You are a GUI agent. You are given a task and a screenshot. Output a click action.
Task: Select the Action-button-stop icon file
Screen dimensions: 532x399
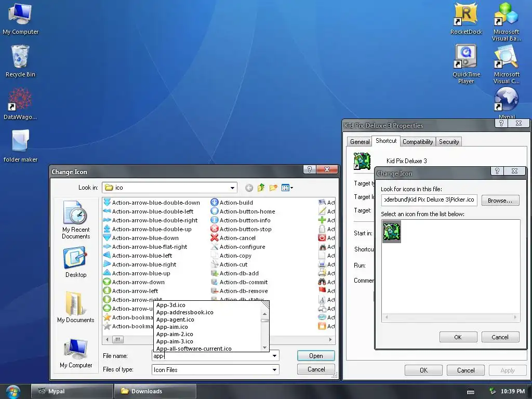pyautogui.click(x=241, y=229)
